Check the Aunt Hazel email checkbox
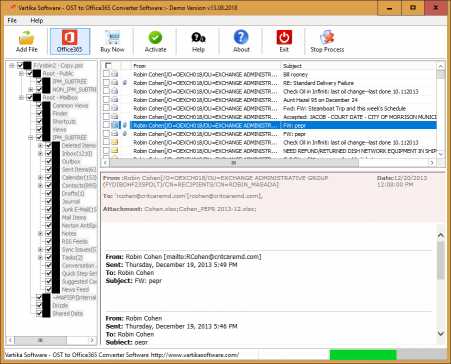Screen dimensions: 451x364 tap(106, 100)
